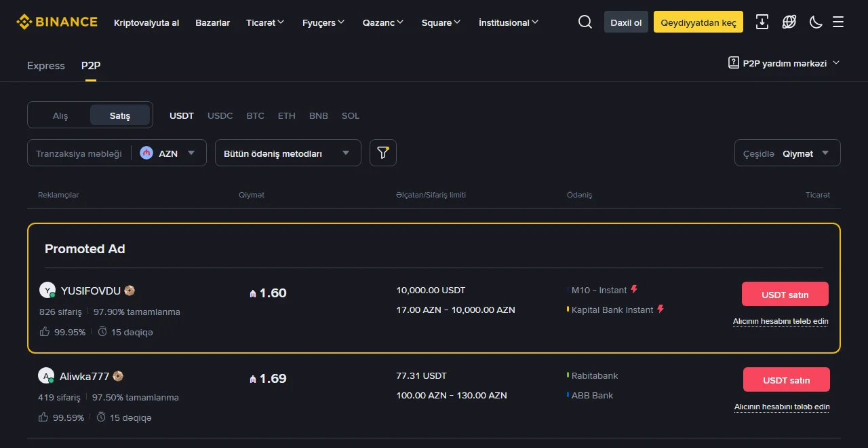Select the BNB coin tab
Screen dimensions: 868x448
319,115
